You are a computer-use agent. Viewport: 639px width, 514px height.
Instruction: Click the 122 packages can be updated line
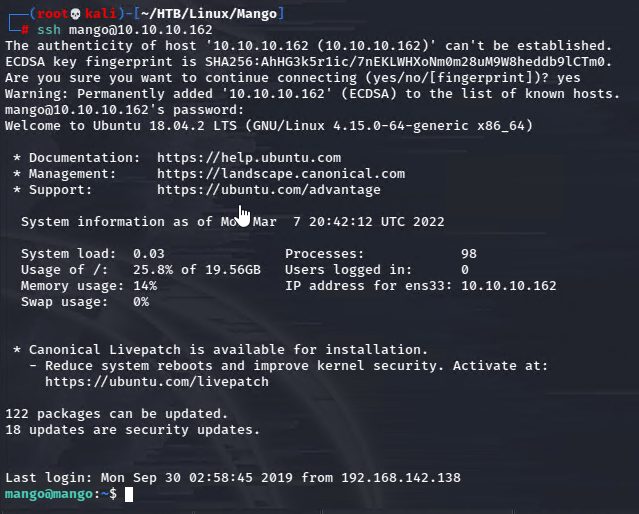pyautogui.click(x=117, y=414)
